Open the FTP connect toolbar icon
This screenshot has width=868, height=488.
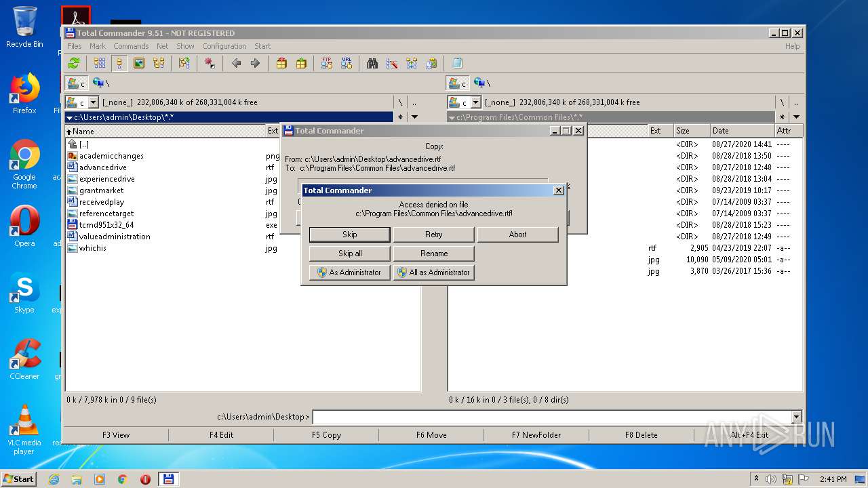[327, 63]
